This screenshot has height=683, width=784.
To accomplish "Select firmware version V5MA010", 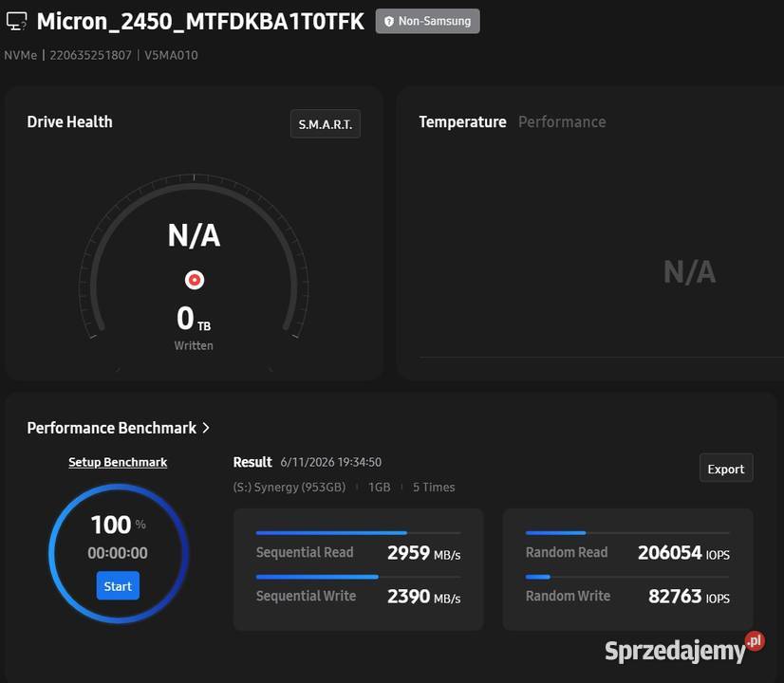I will tap(171, 55).
